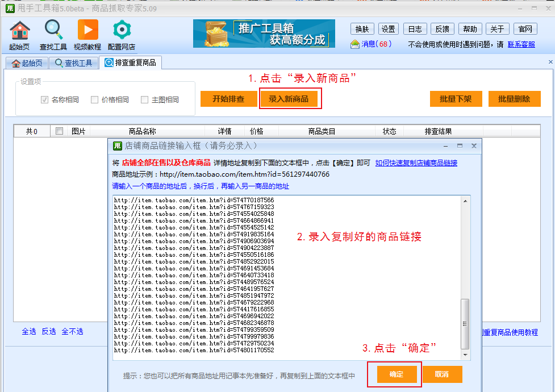This screenshot has height=392, width=555.
Task: Open 消息(68) messages notification
Action: tap(371, 44)
